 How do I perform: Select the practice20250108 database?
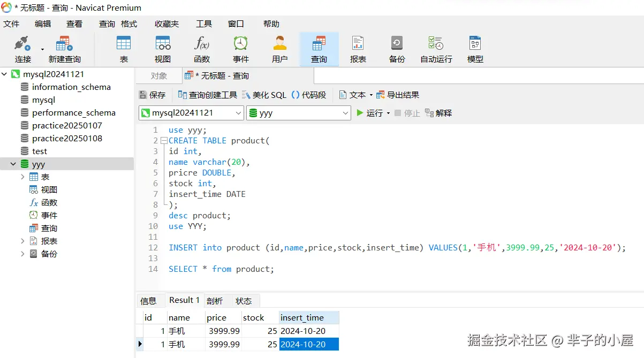(67, 138)
